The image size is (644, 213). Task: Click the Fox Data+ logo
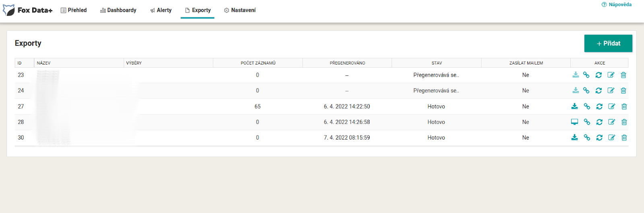28,10
